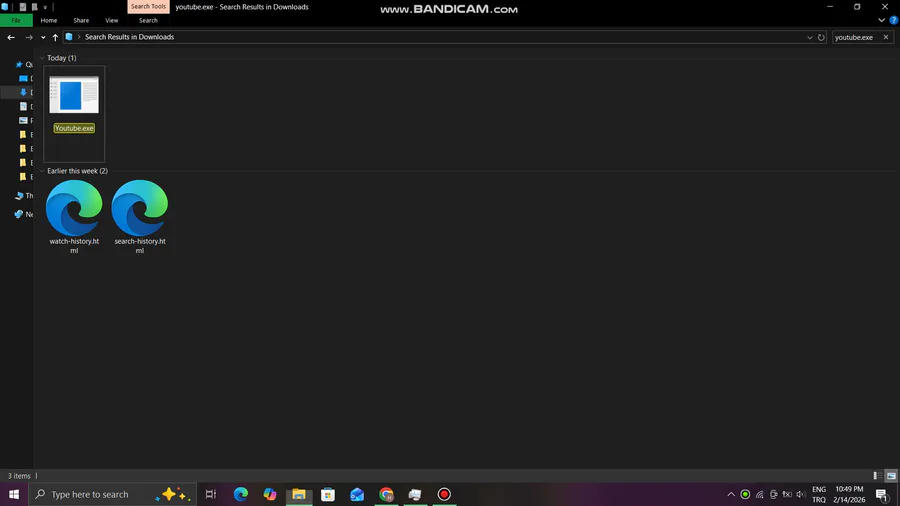Open the Search ribbon tab
This screenshot has height=506, width=900.
pos(148,21)
